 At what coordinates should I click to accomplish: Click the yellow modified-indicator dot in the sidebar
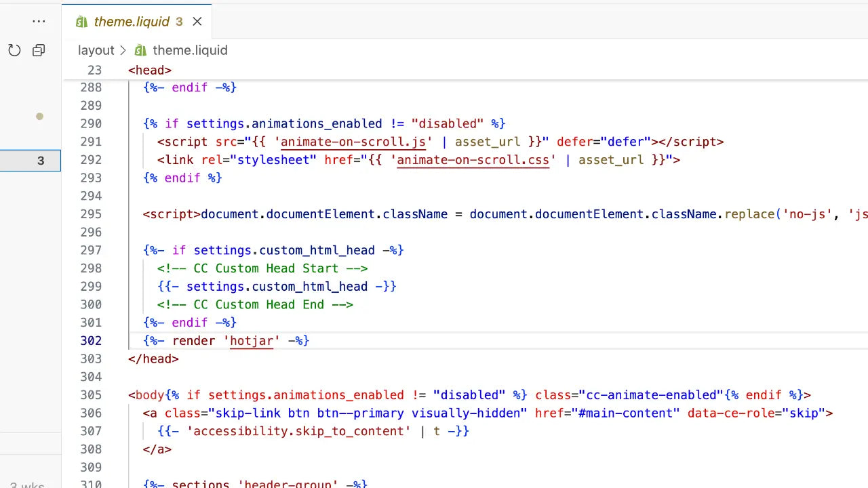tap(39, 116)
